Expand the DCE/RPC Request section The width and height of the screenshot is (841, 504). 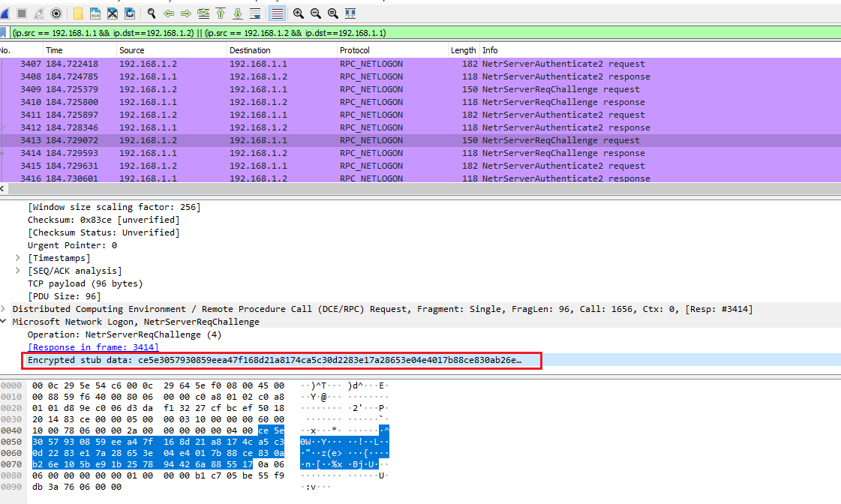[x=5, y=309]
